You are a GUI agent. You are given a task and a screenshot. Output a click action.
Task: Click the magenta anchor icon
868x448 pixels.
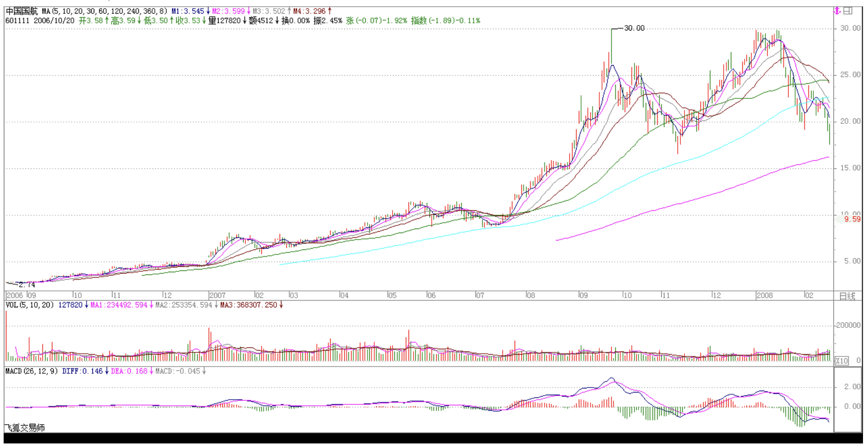837,10
